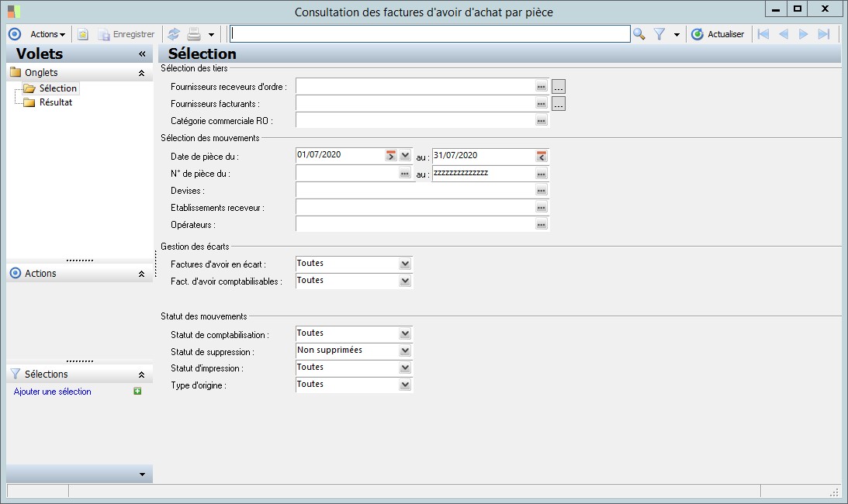This screenshot has height=504, width=848.
Task: Open the Type d'origine dropdown
Action: tap(405, 385)
